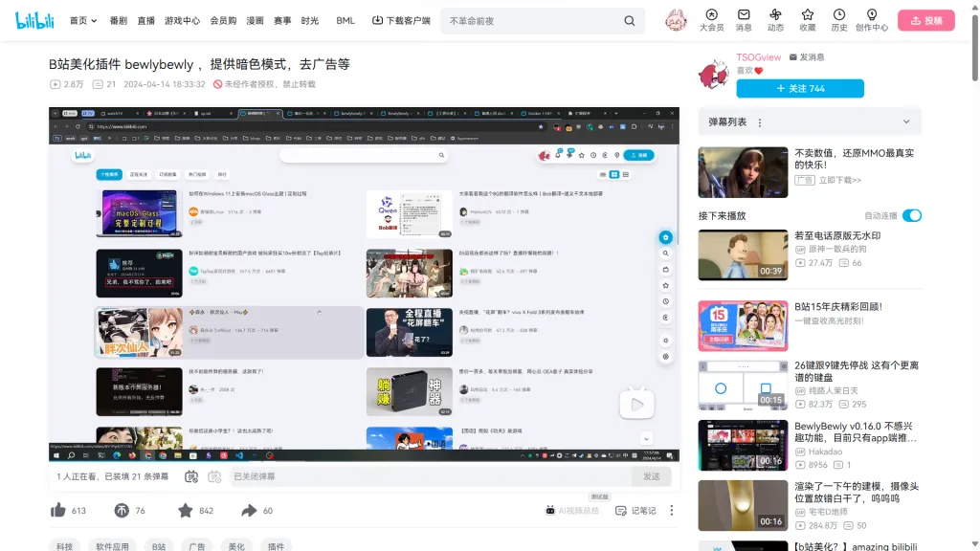This screenshot has height=551, width=980.
Task: Click the 已关闭弹幕 danmaku input field
Action: (432, 476)
